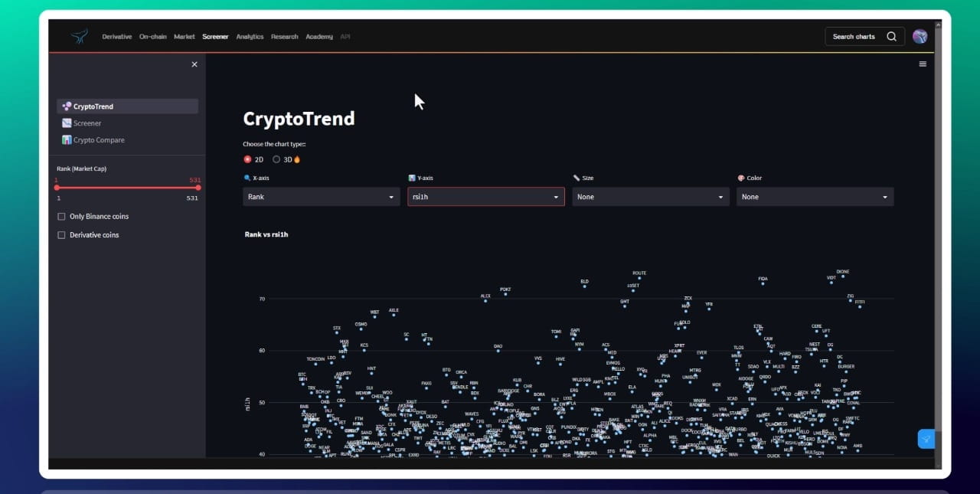Click the Y-axis chart icon label
980x494 pixels.
(x=412, y=178)
